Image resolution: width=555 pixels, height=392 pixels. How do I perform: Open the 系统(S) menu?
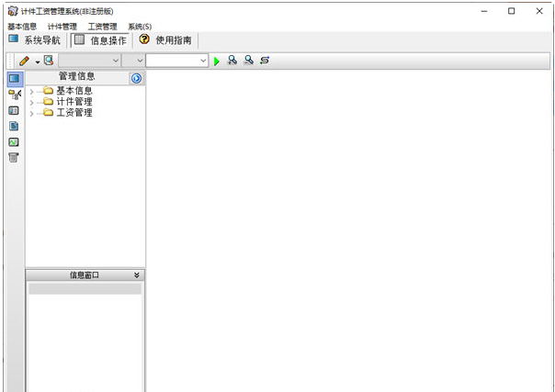tap(140, 27)
